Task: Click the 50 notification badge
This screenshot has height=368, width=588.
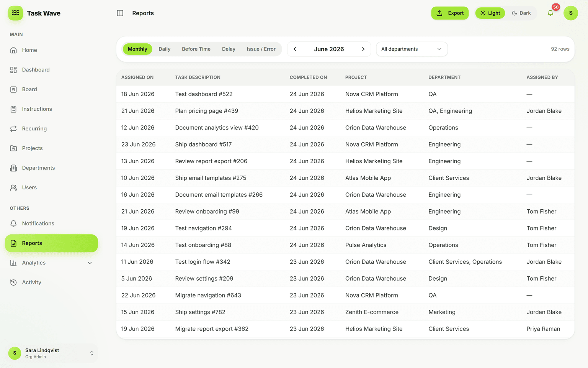Action: (x=556, y=7)
